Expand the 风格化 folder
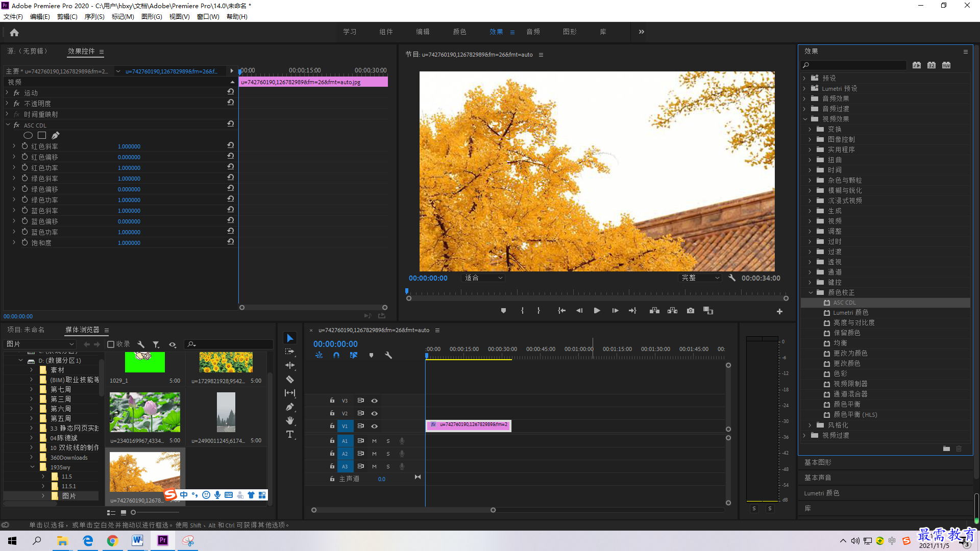 810,425
